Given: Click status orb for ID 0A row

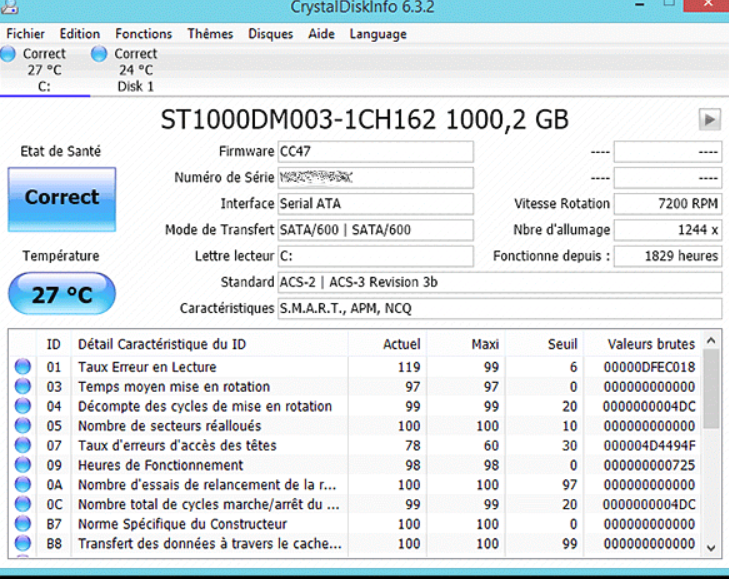Looking at the screenshot, I should pos(22,484).
